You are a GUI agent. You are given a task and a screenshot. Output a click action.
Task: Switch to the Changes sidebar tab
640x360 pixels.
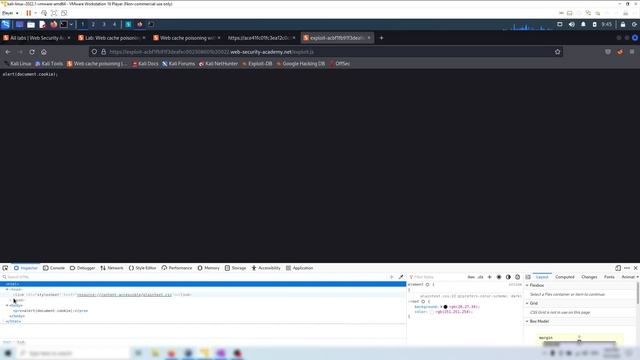[589, 277]
